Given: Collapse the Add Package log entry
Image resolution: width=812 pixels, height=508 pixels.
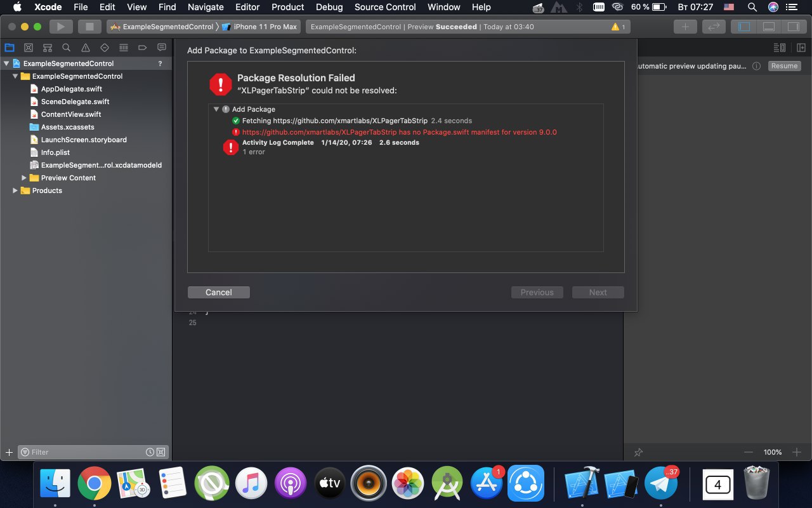Looking at the screenshot, I should 216,109.
